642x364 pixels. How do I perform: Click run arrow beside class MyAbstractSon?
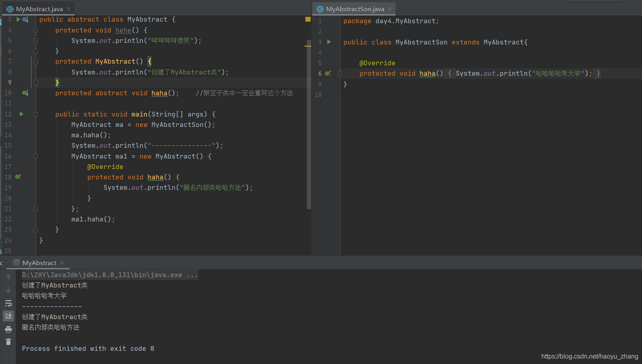pos(329,42)
